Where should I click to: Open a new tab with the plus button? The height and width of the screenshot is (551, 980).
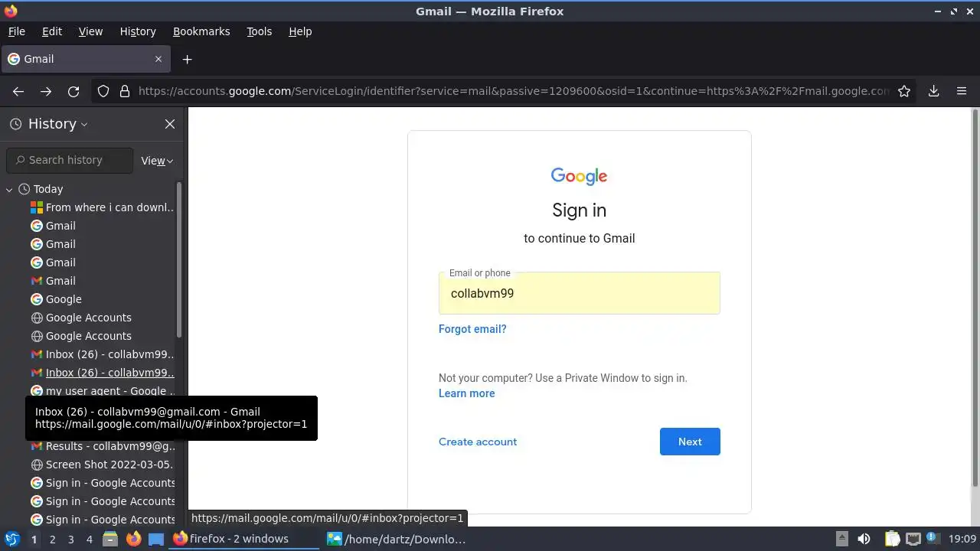[x=187, y=59]
